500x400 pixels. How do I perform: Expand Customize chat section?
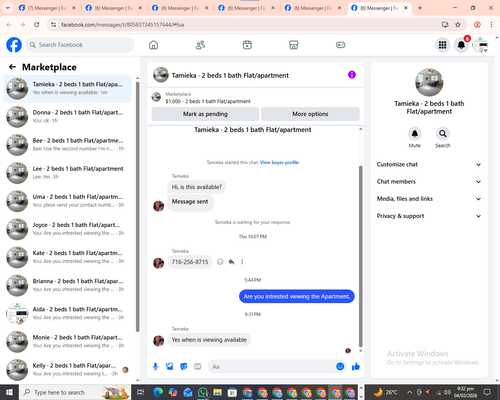tap(429, 164)
